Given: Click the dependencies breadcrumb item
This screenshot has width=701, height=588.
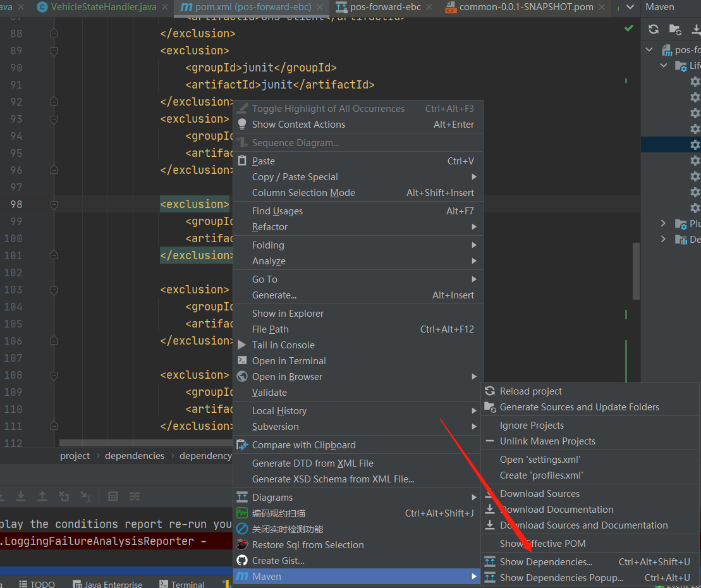Looking at the screenshot, I should (134, 455).
